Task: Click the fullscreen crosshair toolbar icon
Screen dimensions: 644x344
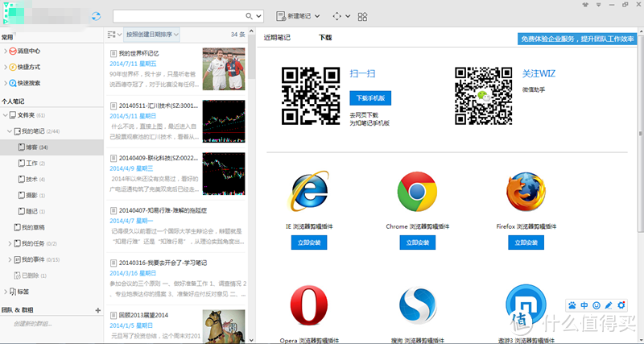Action: [x=336, y=16]
